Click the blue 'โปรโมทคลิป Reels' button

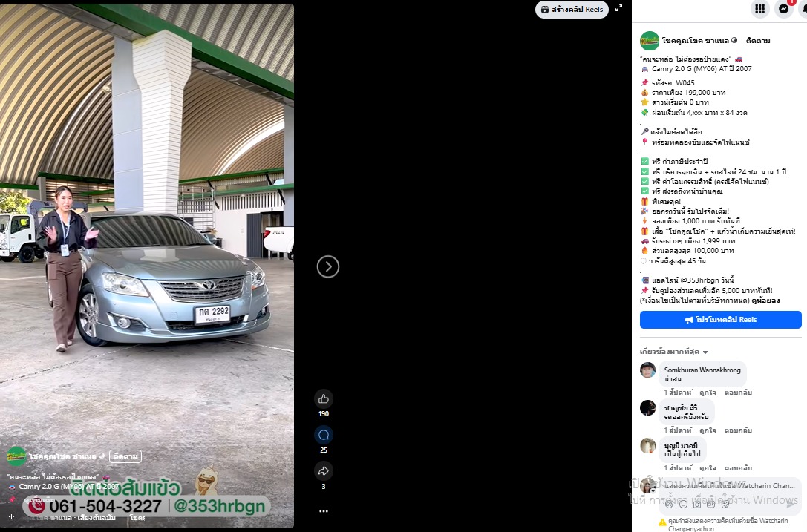point(720,320)
